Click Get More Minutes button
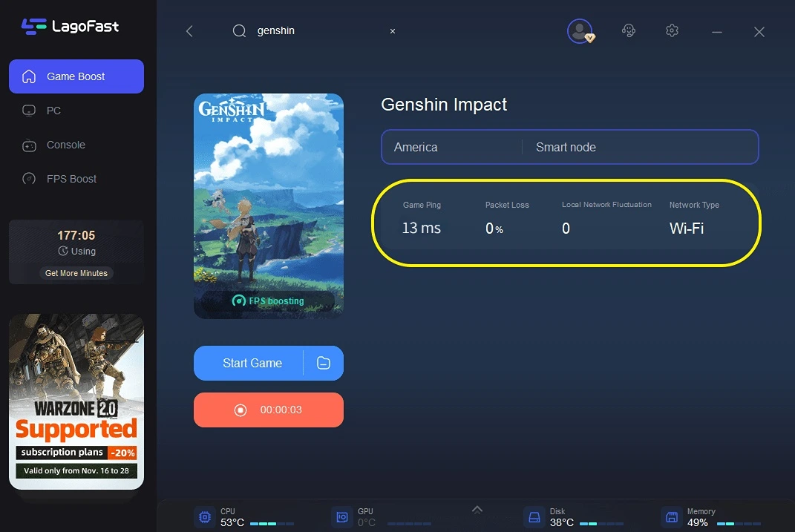The image size is (795, 532). point(76,273)
